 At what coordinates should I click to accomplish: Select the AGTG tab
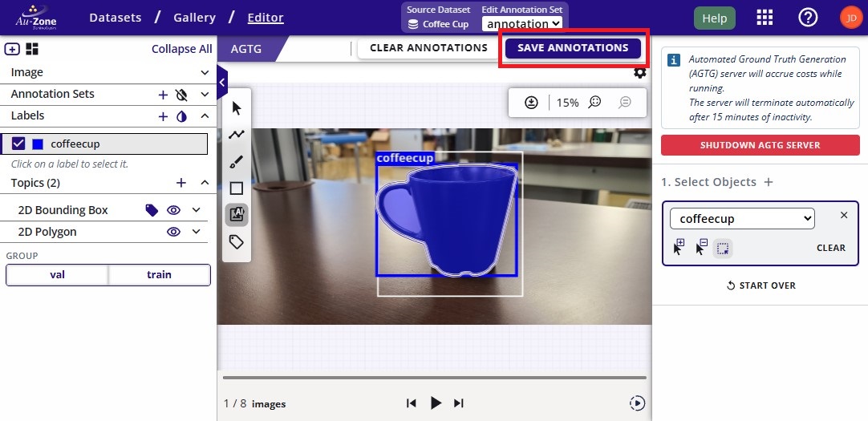(x=246, y=49)
